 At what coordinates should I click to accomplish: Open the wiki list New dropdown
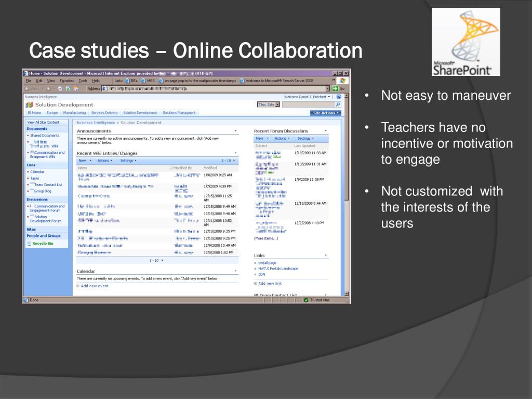85,161
